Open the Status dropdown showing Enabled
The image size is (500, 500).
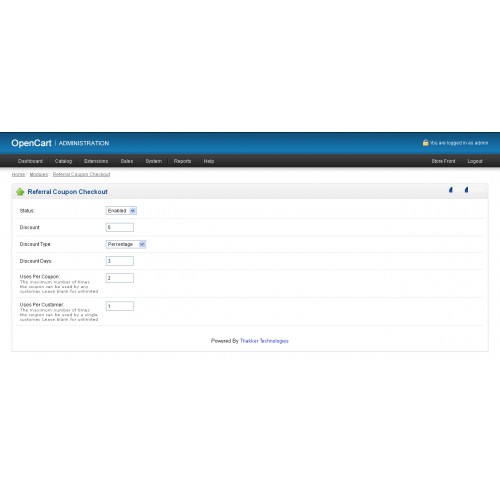[x=121, y=211]
